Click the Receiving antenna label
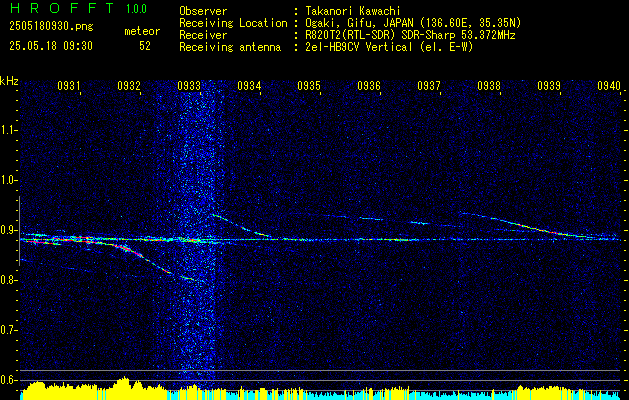The image size is (629, 400). (230, 47)
